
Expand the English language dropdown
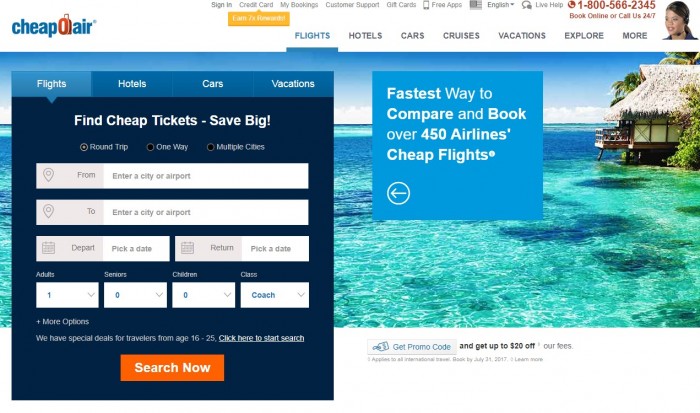point(500,5)
